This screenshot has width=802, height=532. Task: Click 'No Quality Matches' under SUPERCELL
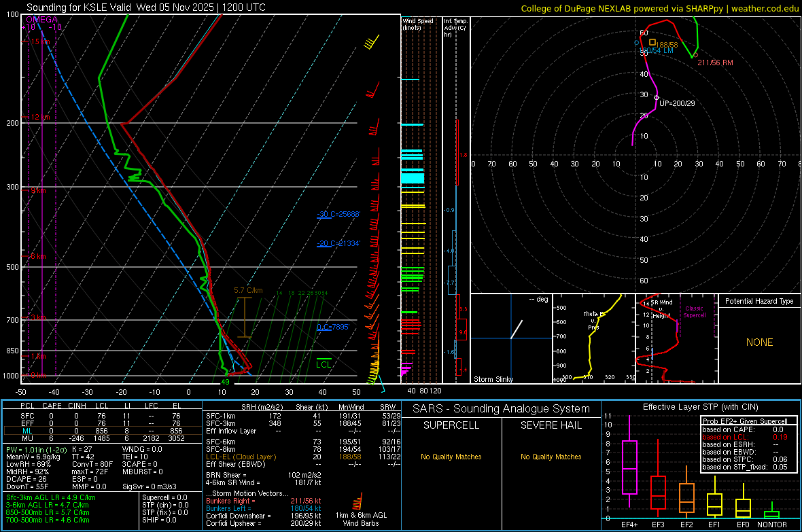tap(451, 457)
